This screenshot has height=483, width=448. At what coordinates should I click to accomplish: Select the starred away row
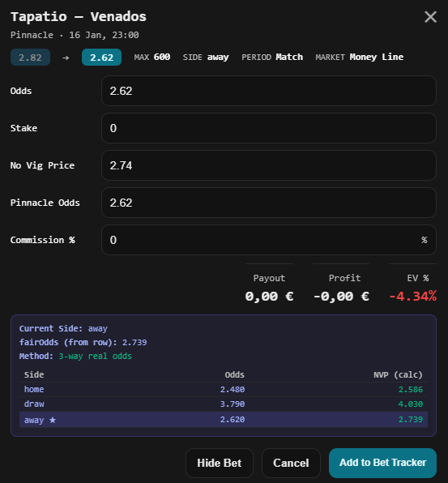coord(224,420)
